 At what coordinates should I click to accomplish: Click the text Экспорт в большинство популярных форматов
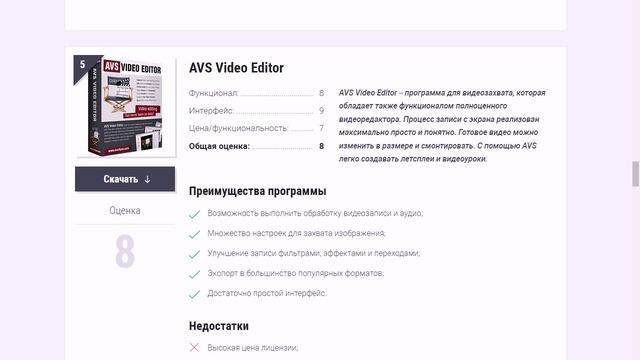point(296,273)
